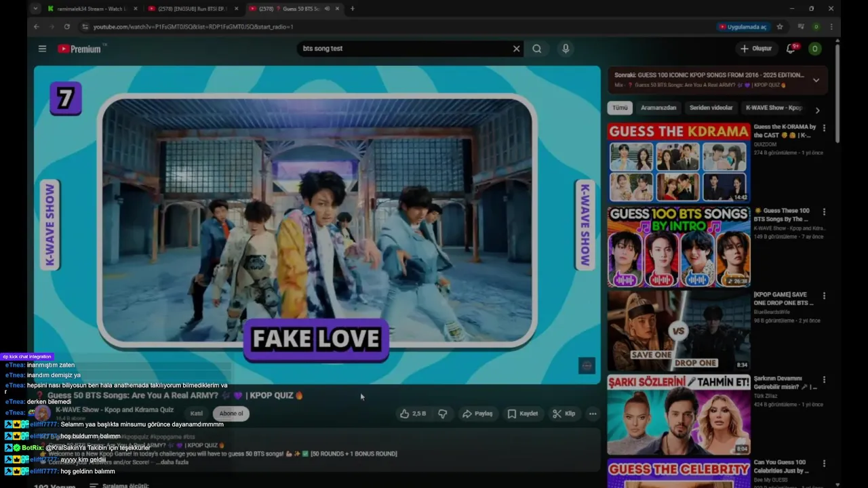The height and width of the screenshot is (488, 868).
Task: Close the ramimalek34 Stream browser tab
Action: [x=135, y=9]
